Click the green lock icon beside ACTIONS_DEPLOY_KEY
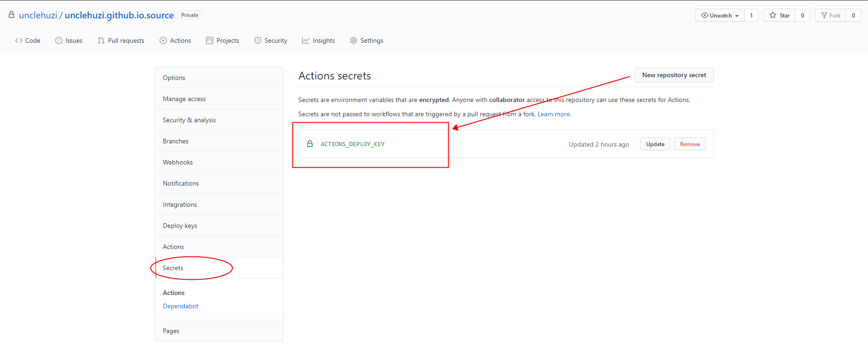Screen dimensions: 868x351 click(x=310, y=144)
